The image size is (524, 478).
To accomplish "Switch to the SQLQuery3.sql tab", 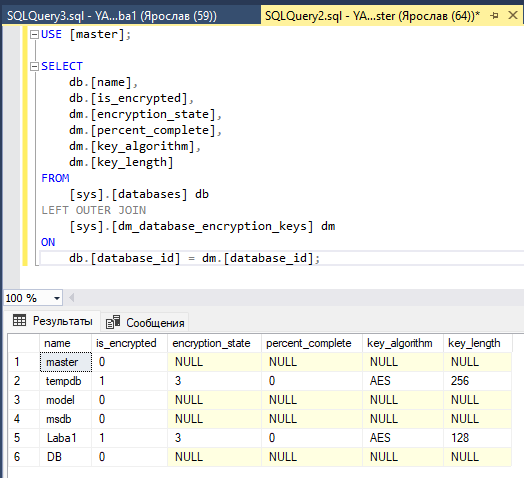I will click(112, 16).
